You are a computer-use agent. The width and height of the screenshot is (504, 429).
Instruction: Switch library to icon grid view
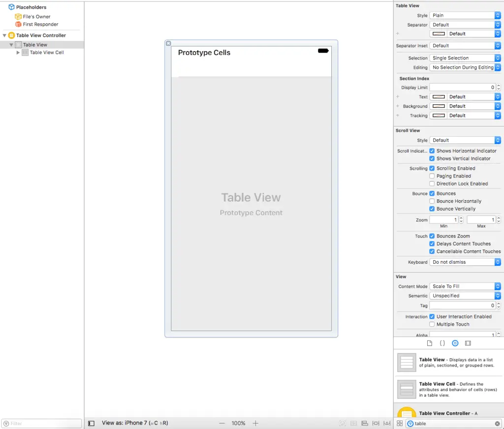pos(400,424)
